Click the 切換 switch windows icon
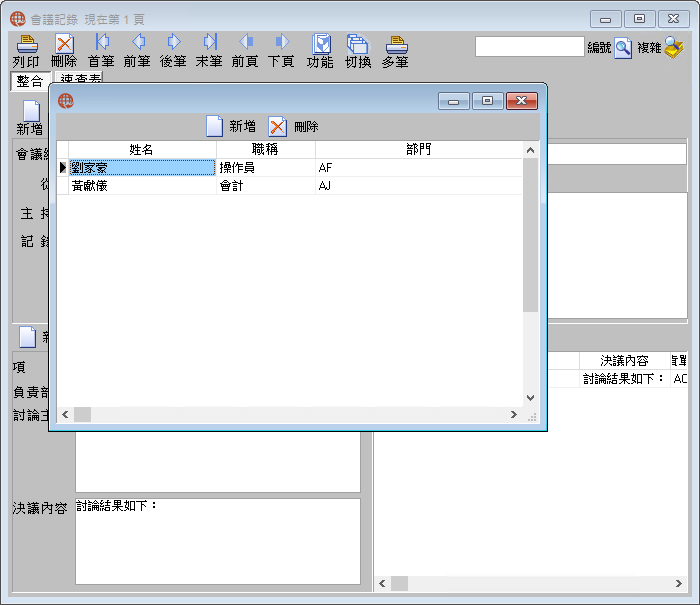The width and height of the screenshot is (700, 605). click(358, 44)
